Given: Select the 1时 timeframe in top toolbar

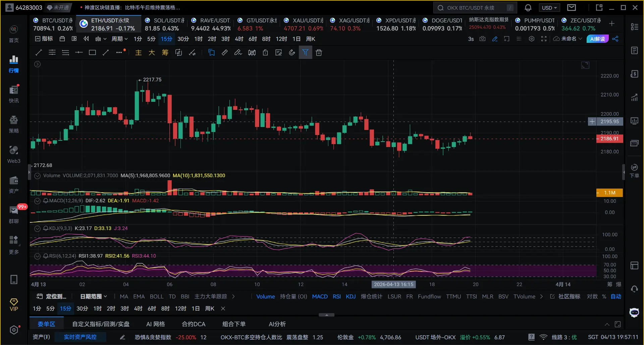Looking at the screenshot, I should (198, 39).
